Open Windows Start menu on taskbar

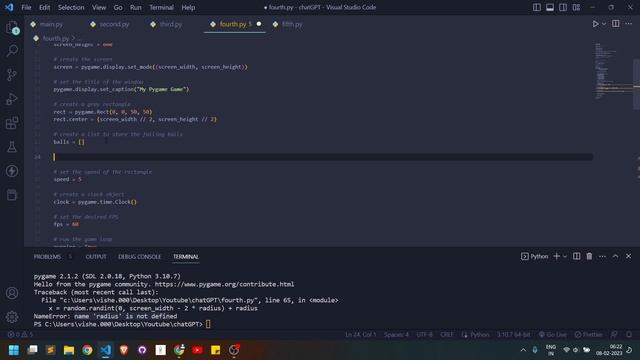pyautogui.click(x=14, y=350)
